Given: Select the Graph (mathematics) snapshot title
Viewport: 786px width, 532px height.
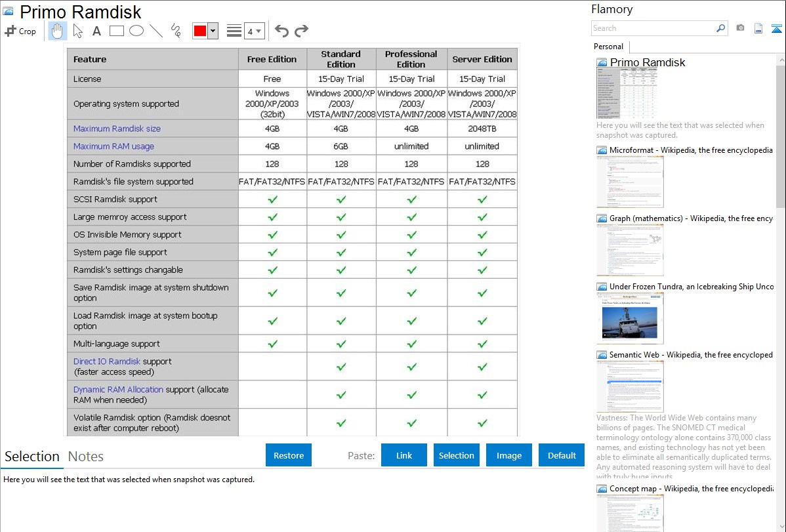Looking at the screenshot, I should [692, 218].
